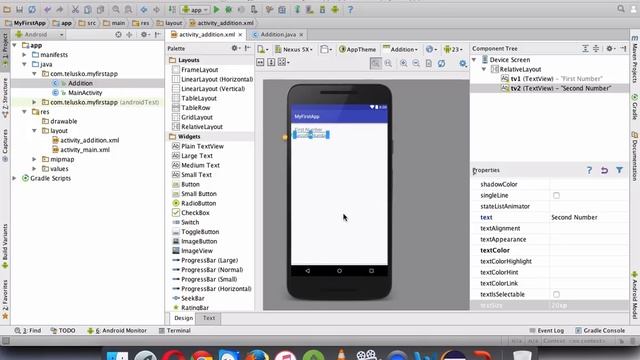Open Help with the question mark icon
Viewport: 640px width, 360px height.
350,9
